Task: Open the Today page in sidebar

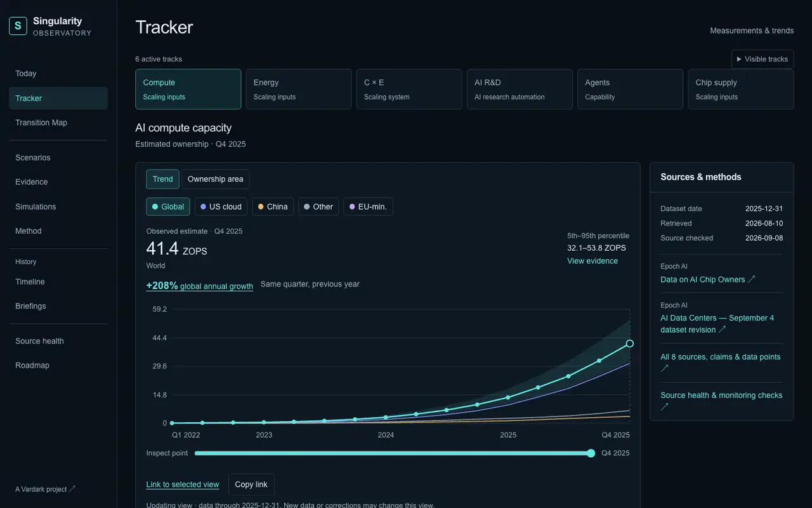Action: tap(58, 74)
